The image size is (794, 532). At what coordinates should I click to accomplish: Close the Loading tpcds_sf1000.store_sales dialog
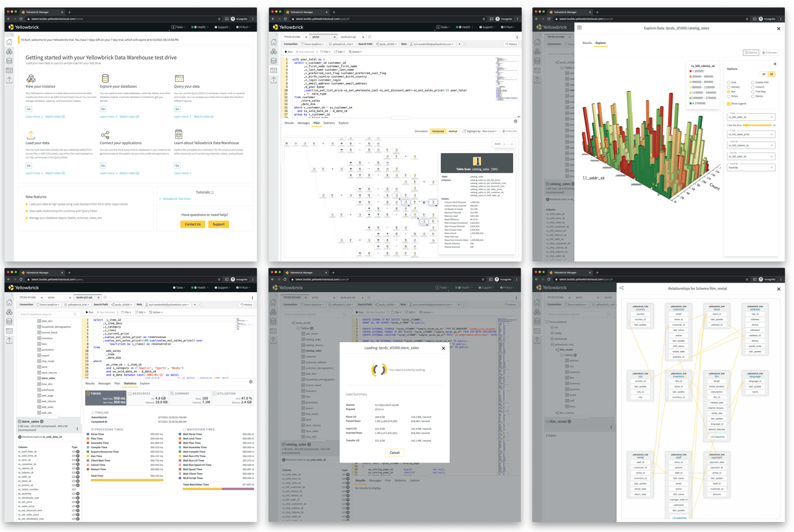click(x=443, y=348)
